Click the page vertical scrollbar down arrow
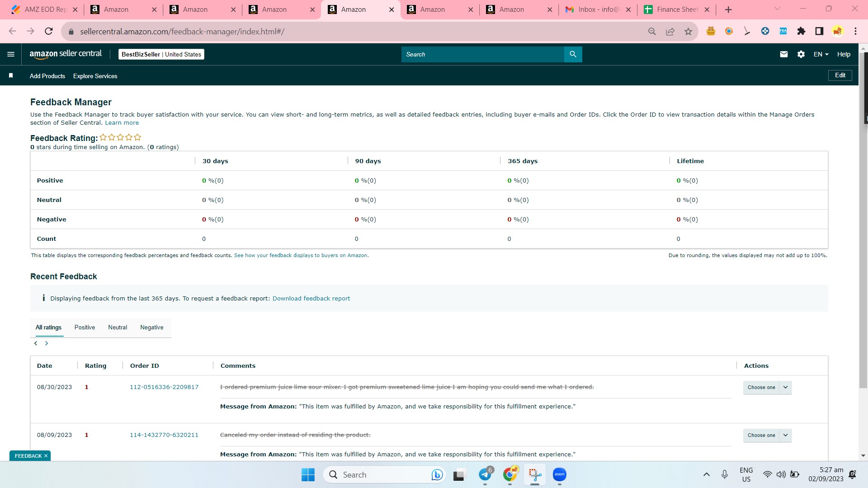Viewport: 868px width, 488px height. coord(863,456)
